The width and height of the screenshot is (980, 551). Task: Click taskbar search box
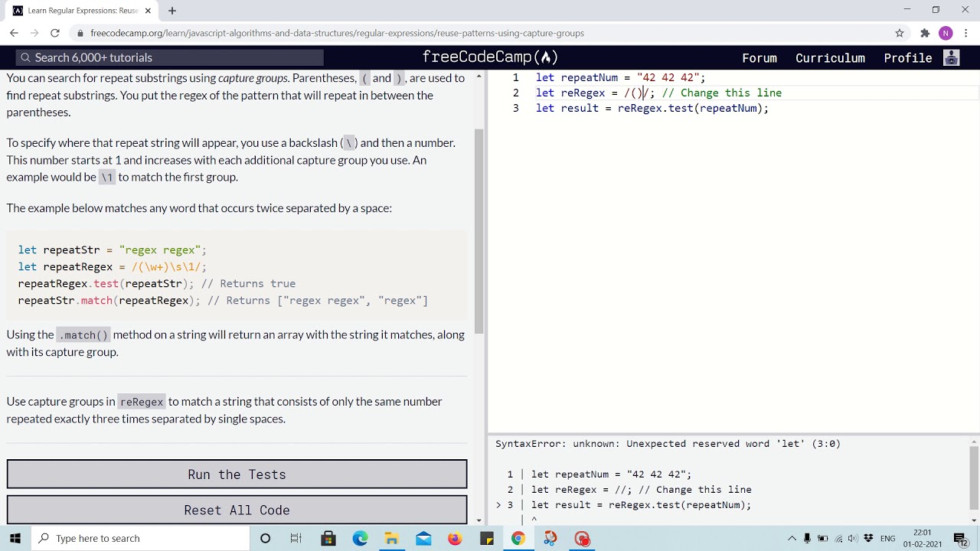(x=142, y=538)
